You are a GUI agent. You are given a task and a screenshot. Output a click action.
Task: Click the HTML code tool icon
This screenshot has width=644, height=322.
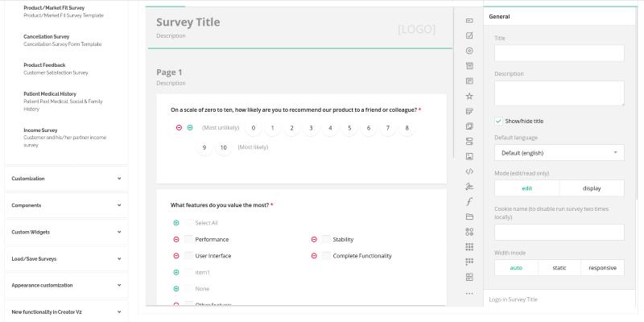tap(469, 171)
